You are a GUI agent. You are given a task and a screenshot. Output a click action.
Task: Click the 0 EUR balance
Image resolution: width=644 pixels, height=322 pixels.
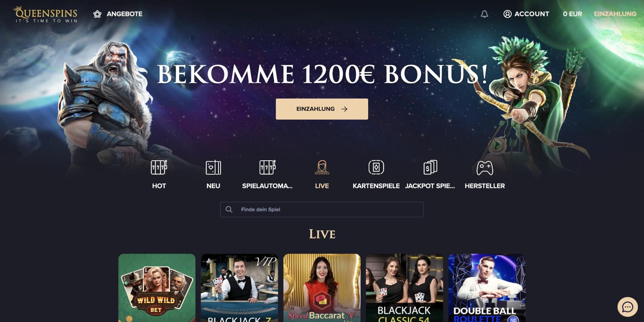572,14
